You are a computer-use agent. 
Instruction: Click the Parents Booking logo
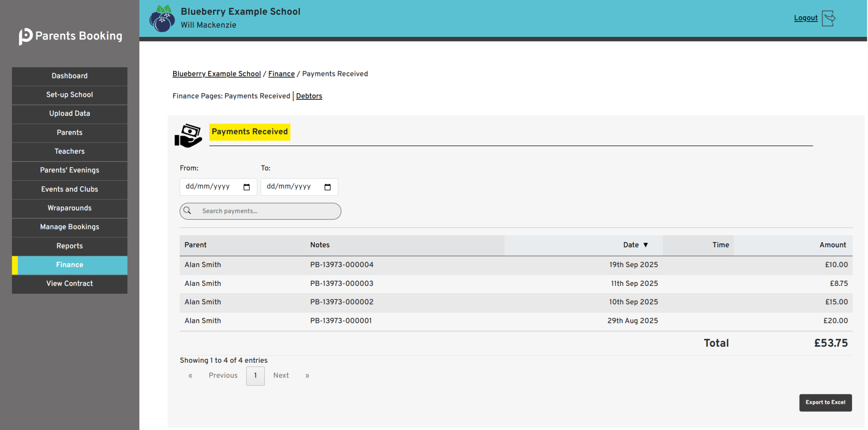(x=70, y=36)
